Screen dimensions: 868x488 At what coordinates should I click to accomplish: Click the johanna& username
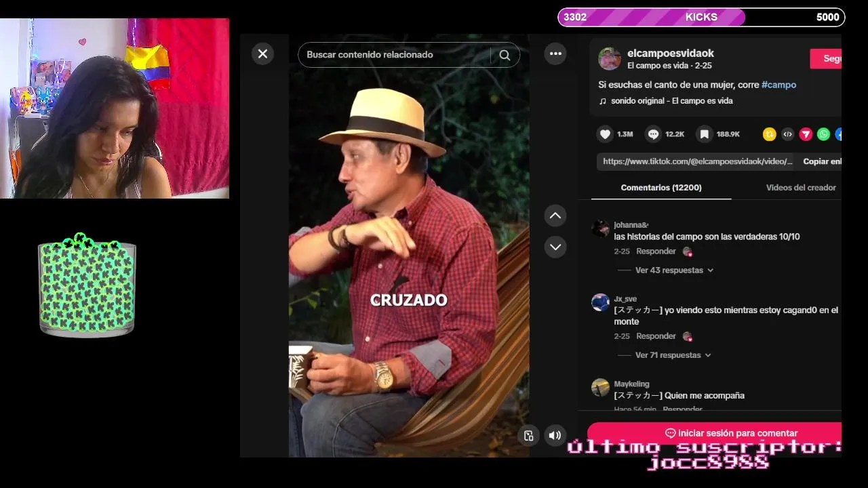pos(631,225)
